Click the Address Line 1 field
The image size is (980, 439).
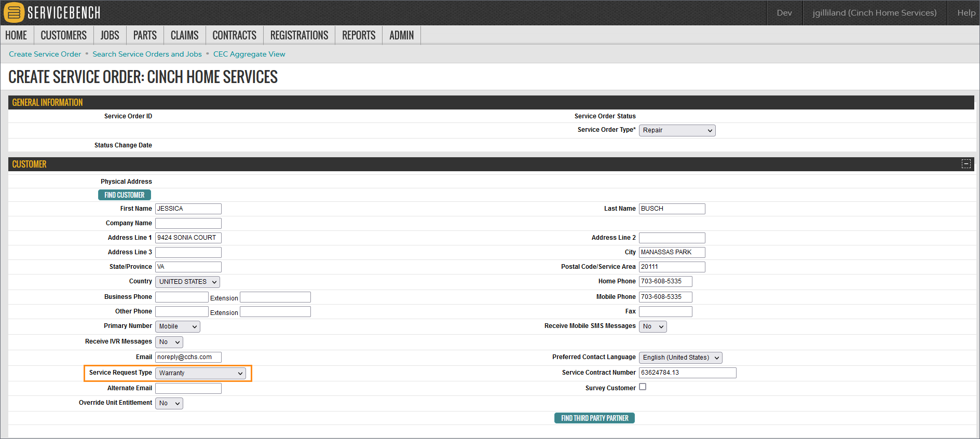188,238
